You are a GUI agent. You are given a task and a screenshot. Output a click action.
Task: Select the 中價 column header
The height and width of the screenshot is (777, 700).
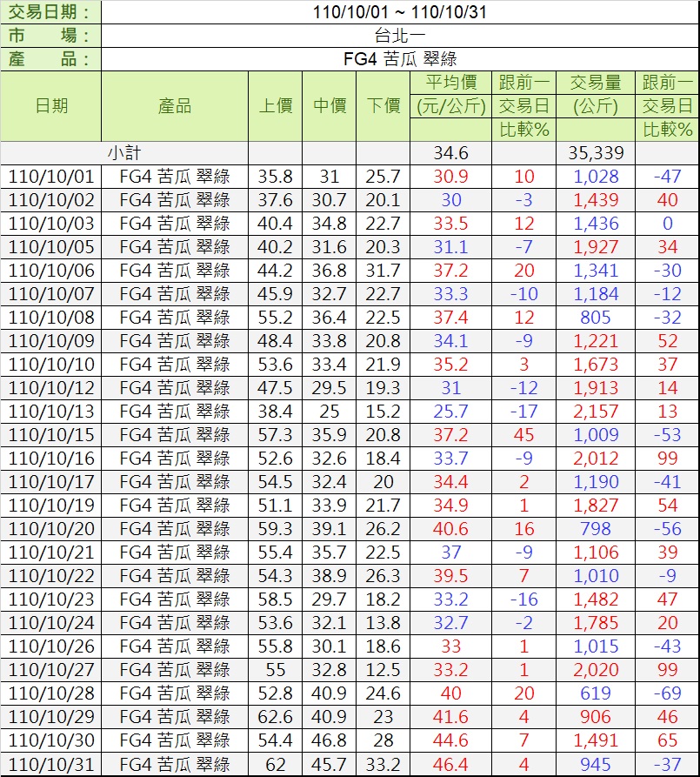coord(330,106)
